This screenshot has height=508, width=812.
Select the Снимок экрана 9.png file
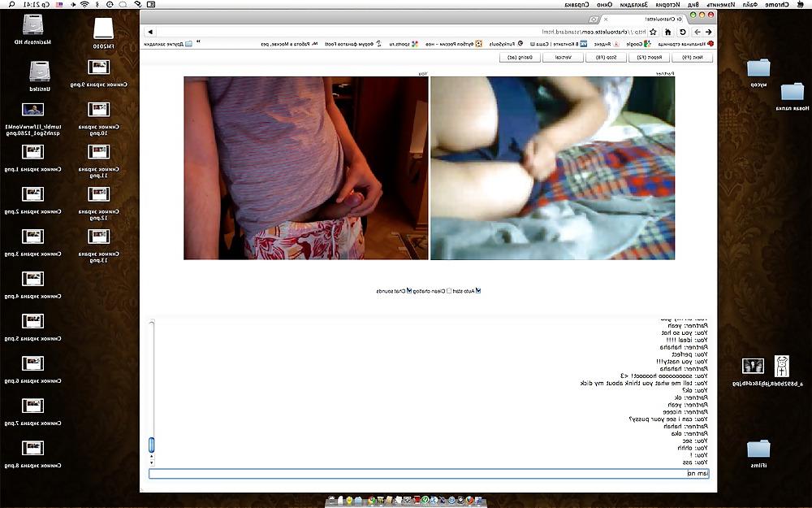pyautogui.click(x=99, y=67)
